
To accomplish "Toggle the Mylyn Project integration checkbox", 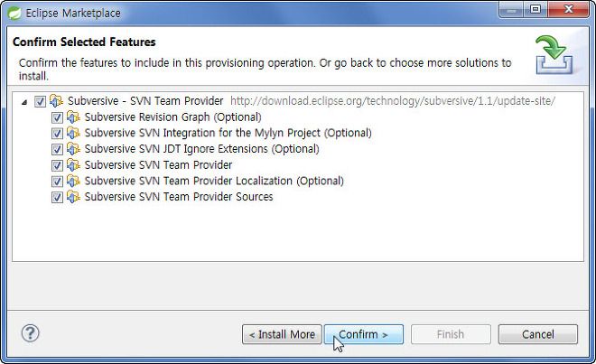I will click(57, 134).
